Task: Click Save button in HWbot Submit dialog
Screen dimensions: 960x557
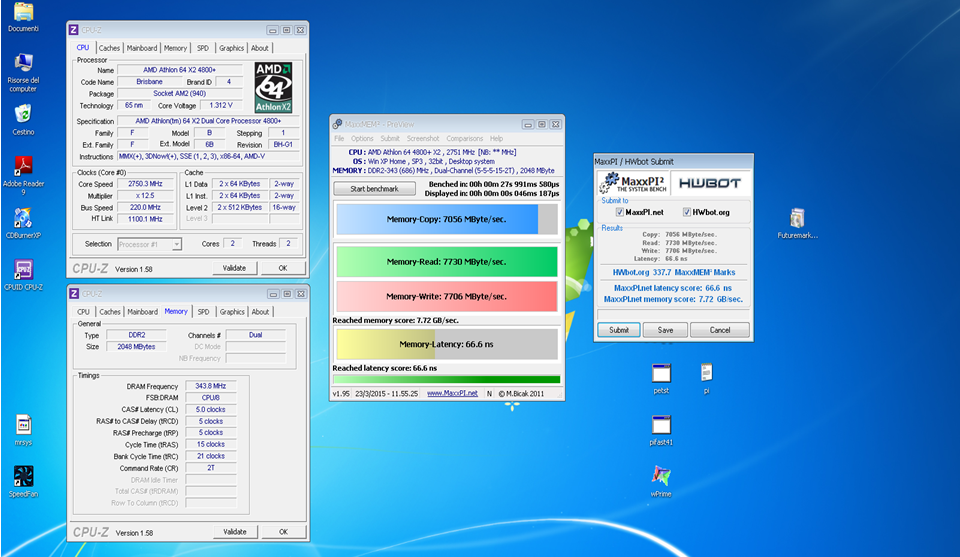Action: (666, 330)
